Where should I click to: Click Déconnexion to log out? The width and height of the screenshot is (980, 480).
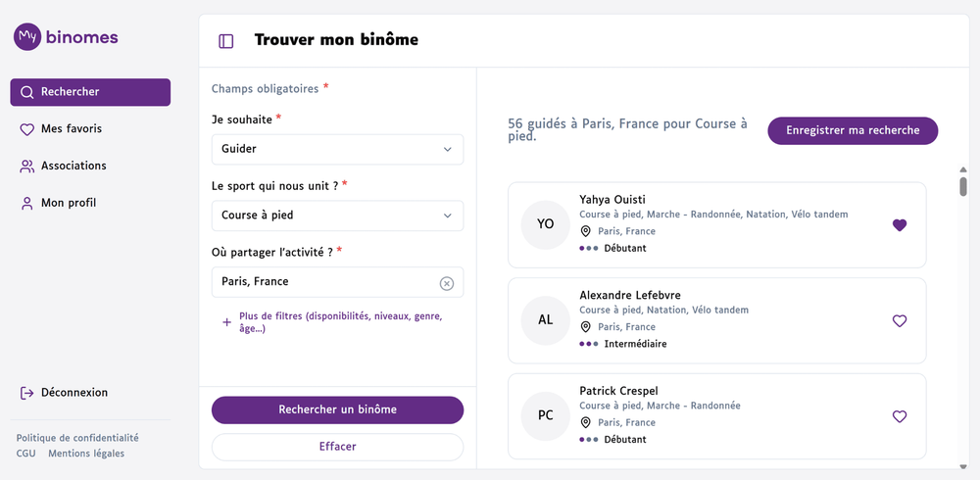(73, 393)
